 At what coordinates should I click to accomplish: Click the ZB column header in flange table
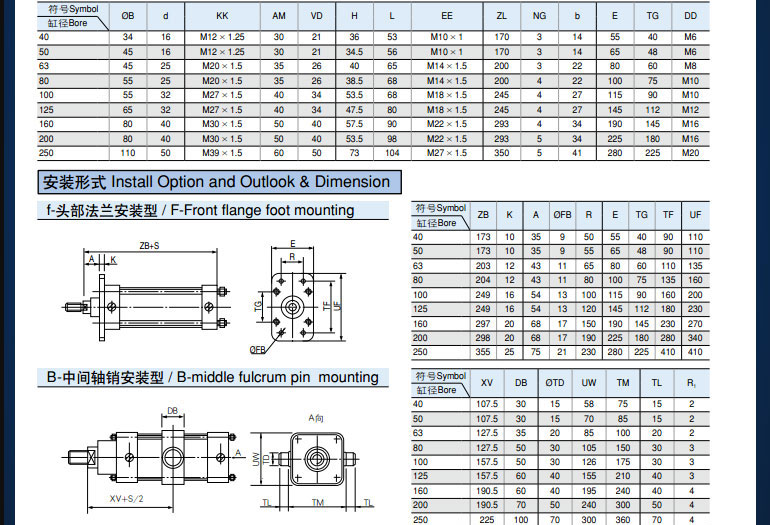coord(483,215)
